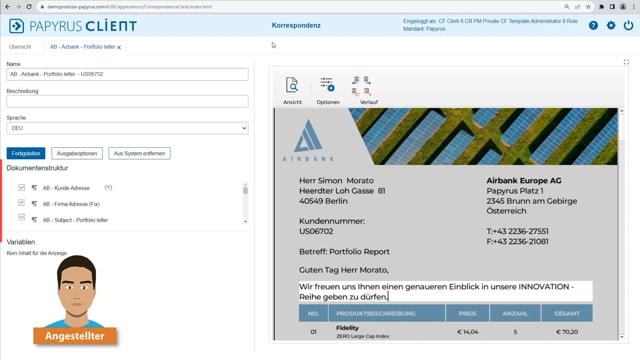Click the € 70,20 total cell
The image size is (640, 360).
[567, 332]
